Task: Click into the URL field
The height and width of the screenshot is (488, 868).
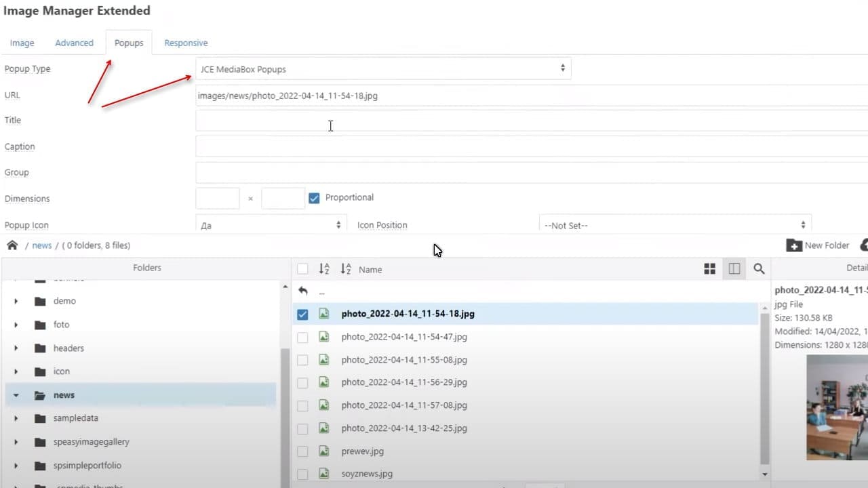Action: tap(532, 96)
